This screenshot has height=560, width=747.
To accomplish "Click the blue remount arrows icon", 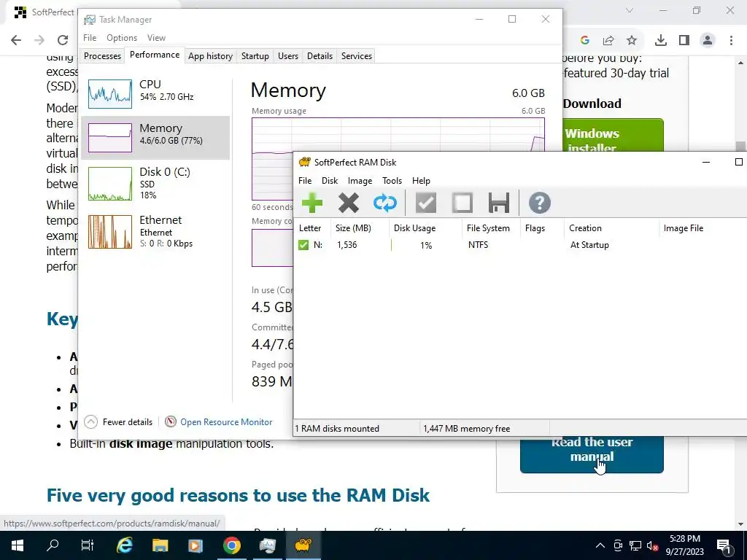I will (385, 203).
